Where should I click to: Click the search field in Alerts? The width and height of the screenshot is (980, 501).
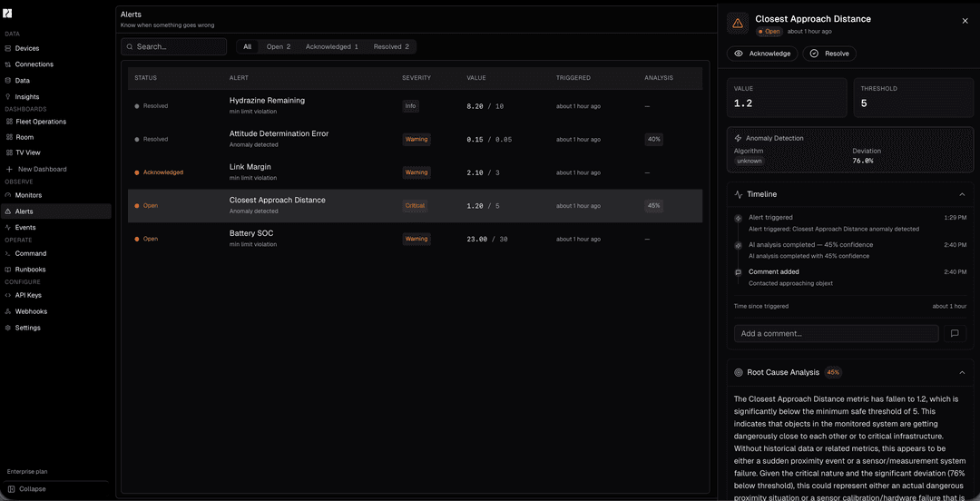(173, 47)
